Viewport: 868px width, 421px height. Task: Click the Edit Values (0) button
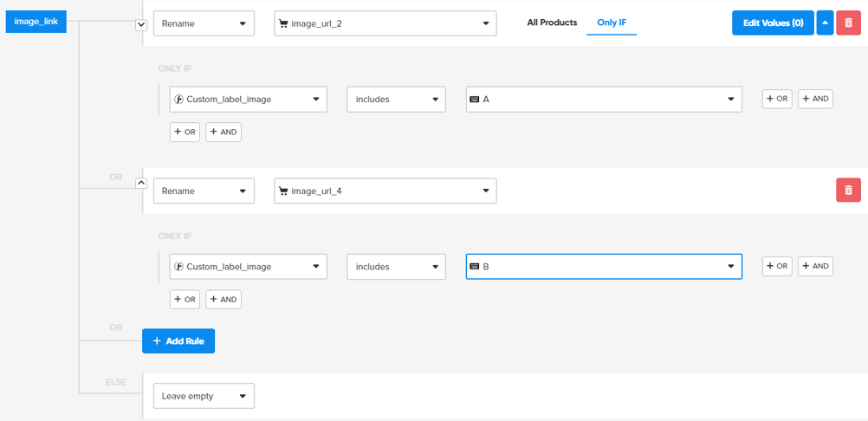pyautogui.click(x=773, y=23)
